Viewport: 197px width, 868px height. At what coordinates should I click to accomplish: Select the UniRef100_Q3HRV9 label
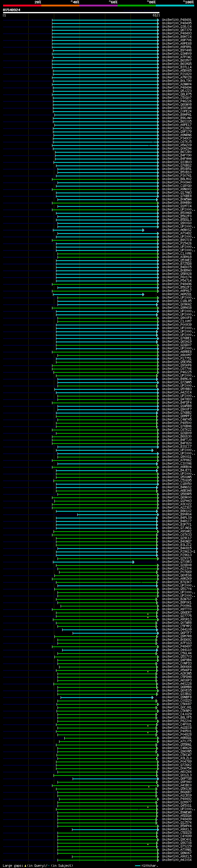[x=176, y=54]
